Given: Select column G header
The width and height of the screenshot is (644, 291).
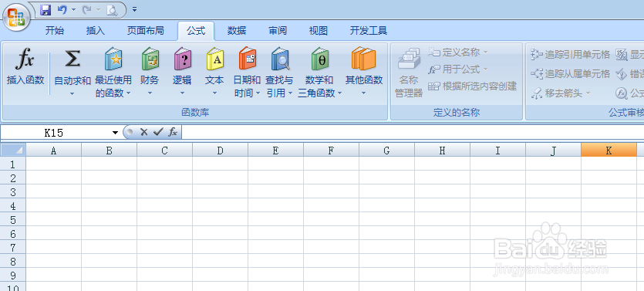Looking at the screenshot, I should point(386,150).
